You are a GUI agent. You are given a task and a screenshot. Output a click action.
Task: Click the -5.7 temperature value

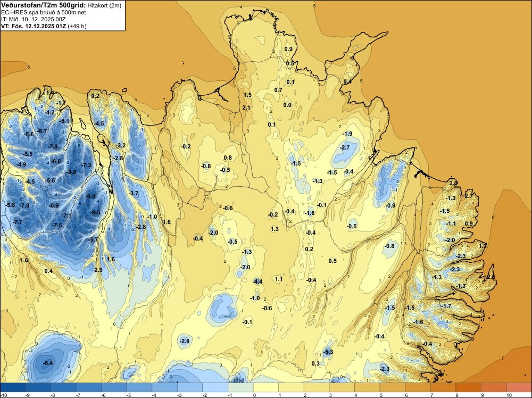tap(93, 239)
